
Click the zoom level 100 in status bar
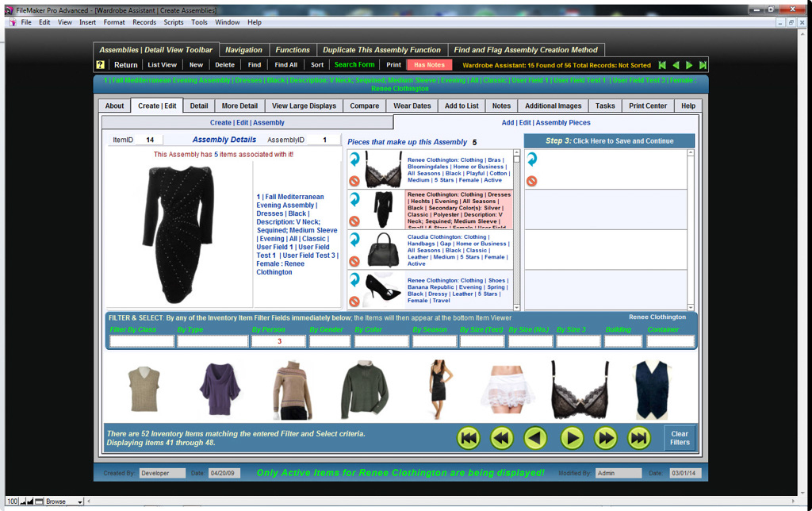(13, 501)
